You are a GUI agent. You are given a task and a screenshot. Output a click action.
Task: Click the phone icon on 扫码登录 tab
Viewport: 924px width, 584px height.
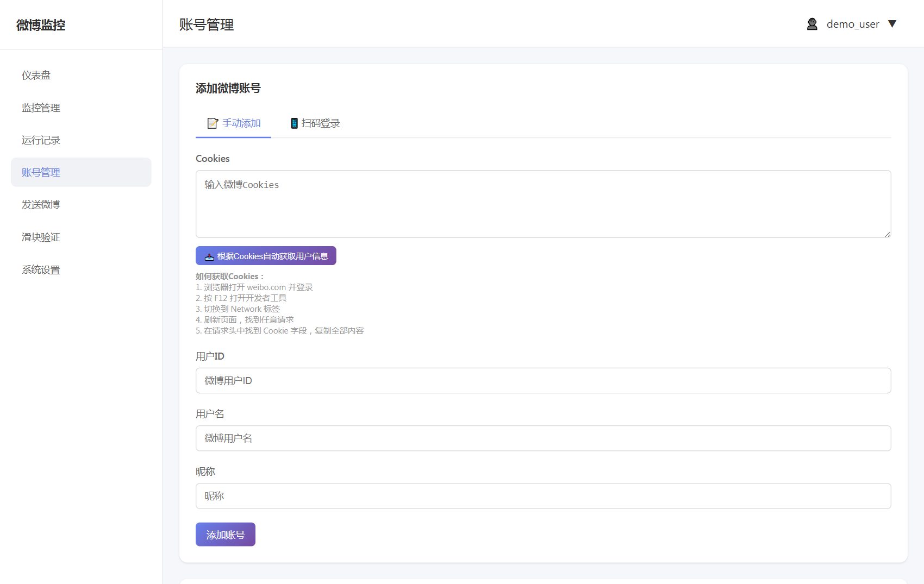[x=294, y=123]
